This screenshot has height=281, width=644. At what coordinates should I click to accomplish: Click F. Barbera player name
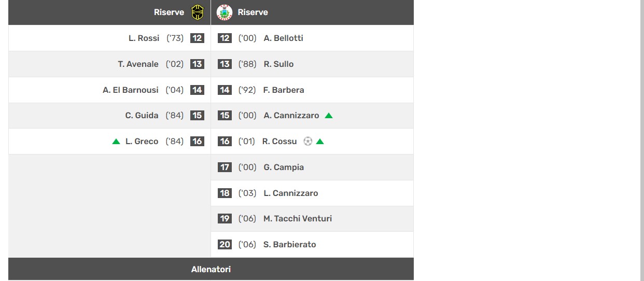pos(284,90)
